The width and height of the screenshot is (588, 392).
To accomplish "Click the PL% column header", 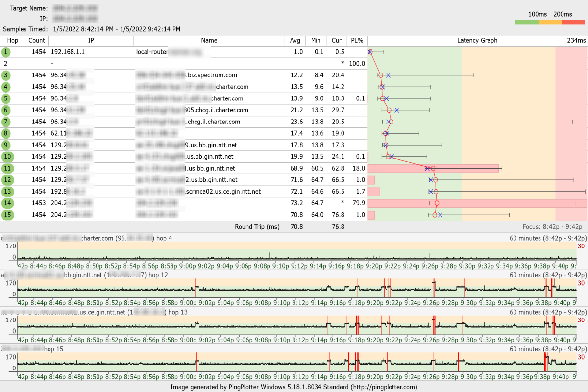I will coord(357,40).
